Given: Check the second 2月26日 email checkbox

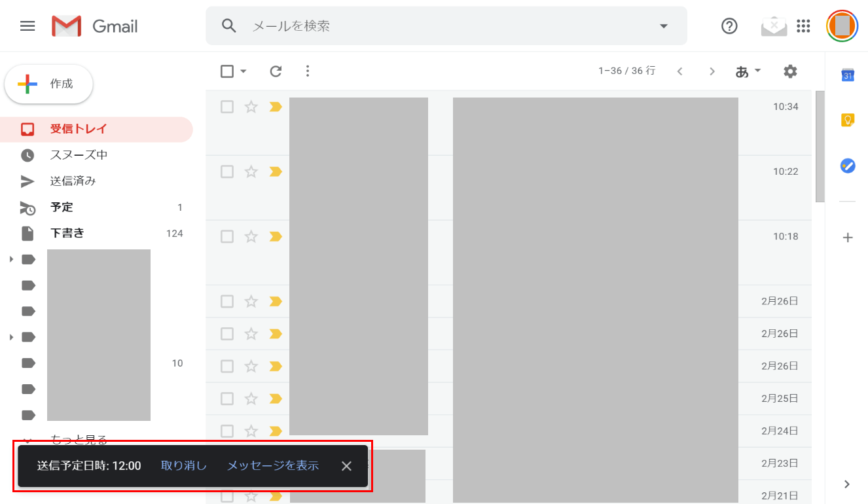Looking at the screenshot, I should [x=227, y=334].
